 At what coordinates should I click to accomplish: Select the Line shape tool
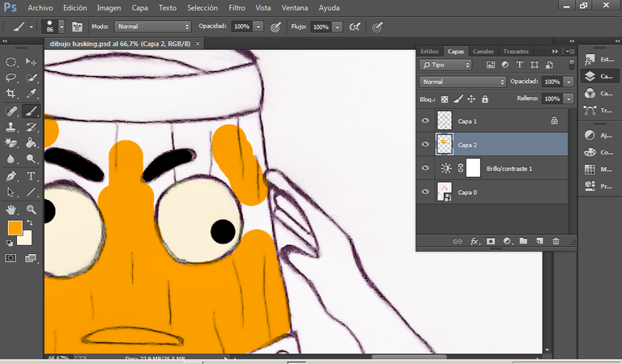point(31,192)
